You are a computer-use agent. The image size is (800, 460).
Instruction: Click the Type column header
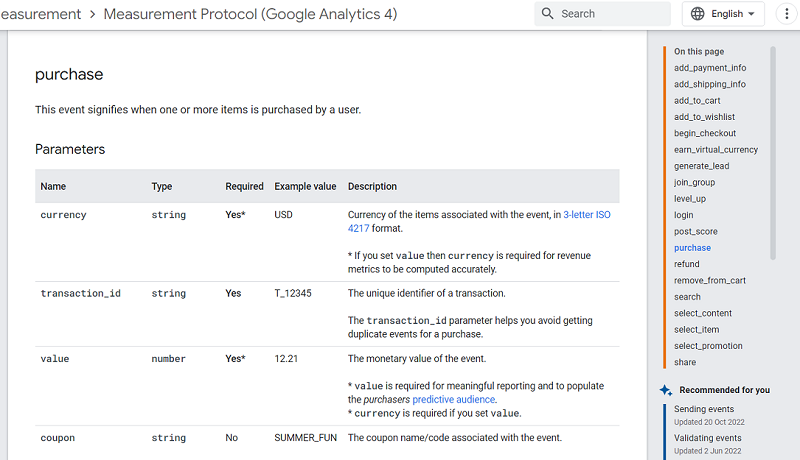click(162, 186)
